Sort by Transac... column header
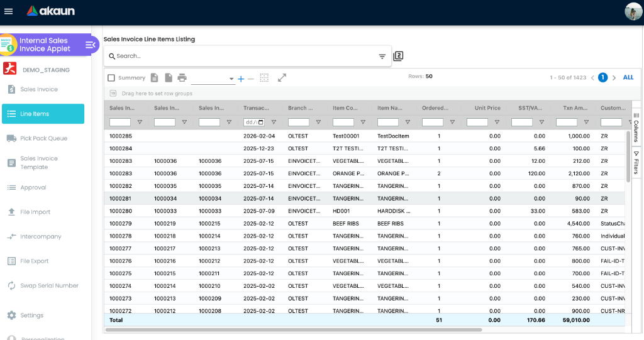The image size is (644, 340). pos(257,108)
